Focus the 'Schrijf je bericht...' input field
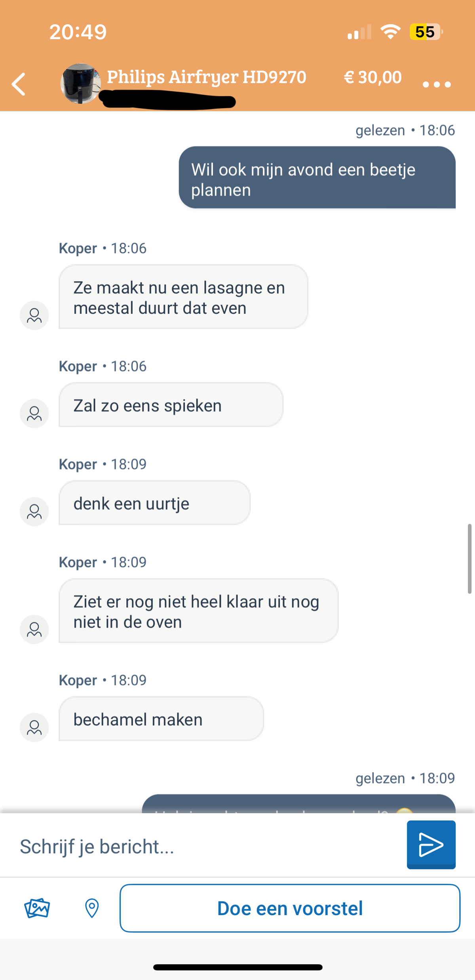The width and height of the screenshot is (475, 980). point(206,847)
